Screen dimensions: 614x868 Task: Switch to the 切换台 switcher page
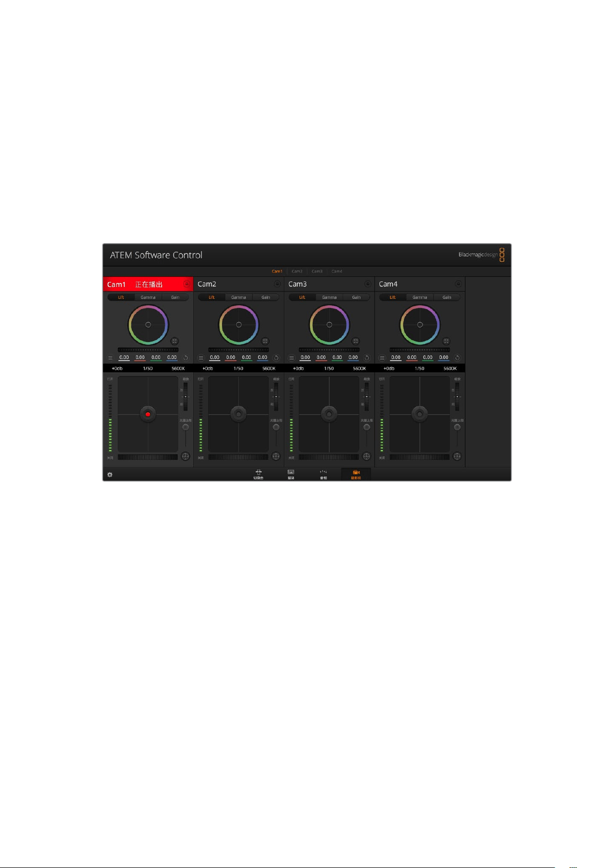tap(259, 474)
